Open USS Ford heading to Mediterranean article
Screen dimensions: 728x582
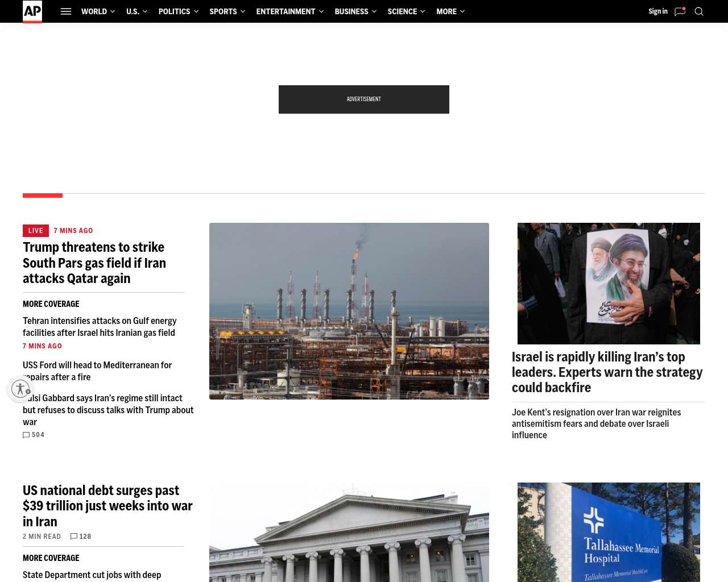(x=97, y=371)
